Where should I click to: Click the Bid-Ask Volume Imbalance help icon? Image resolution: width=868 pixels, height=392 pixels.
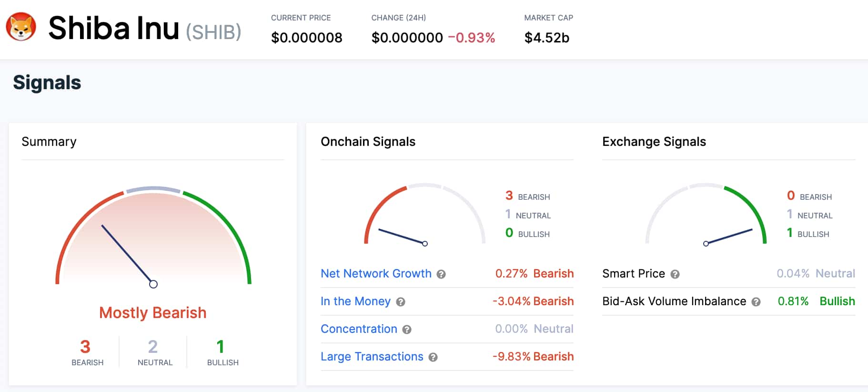tap(755, 302)
